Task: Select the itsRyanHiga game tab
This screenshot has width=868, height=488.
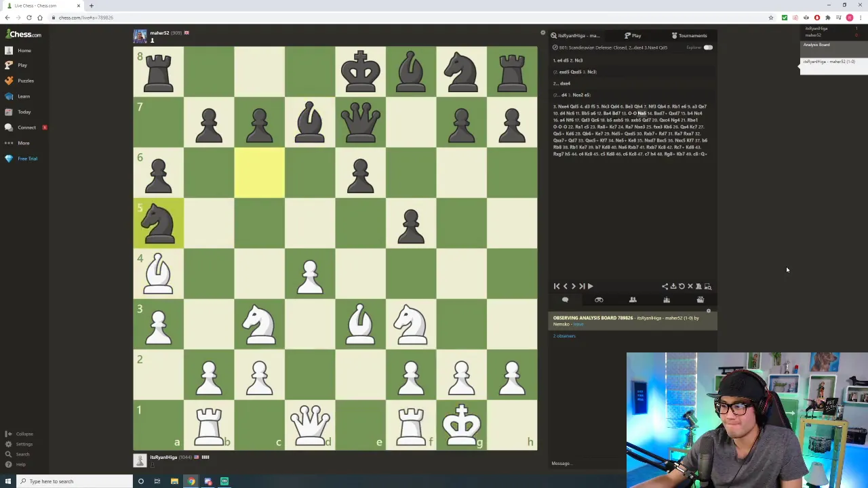Action: 576,35
